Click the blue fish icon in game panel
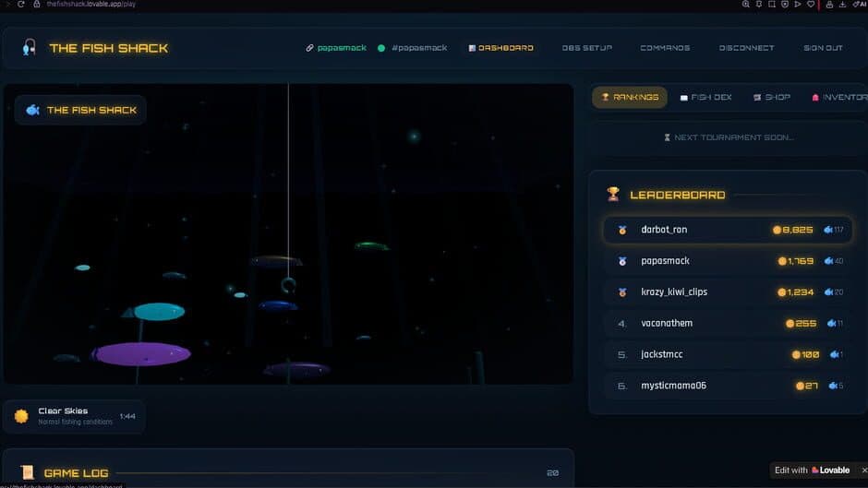This screenshot has width=868, height=488. pyautogui.click(x=32, y=110)
